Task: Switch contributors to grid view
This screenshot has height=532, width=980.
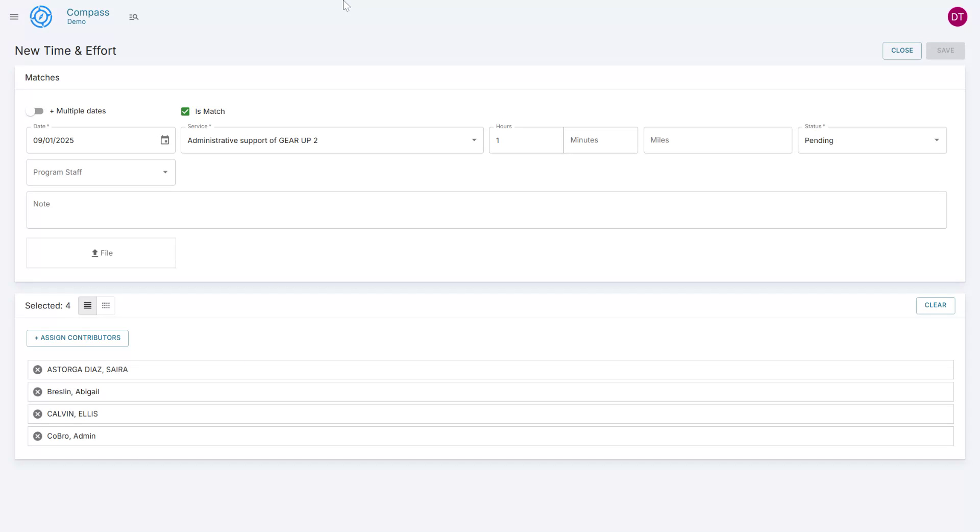Action: 105,305
